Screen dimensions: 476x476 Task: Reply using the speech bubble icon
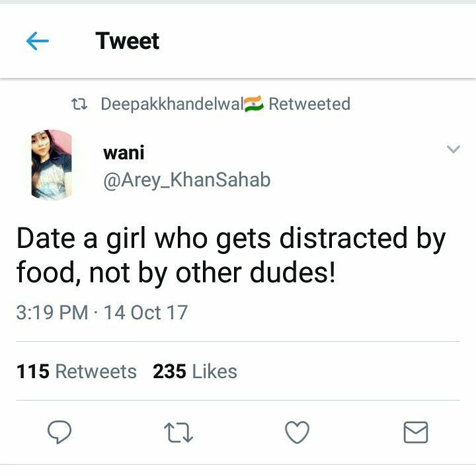pos(59,432)
